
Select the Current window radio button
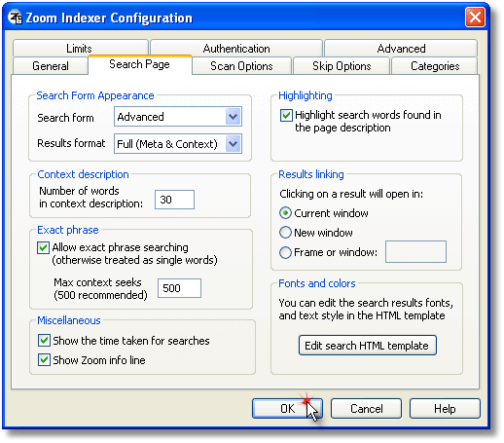click(285, 213)
